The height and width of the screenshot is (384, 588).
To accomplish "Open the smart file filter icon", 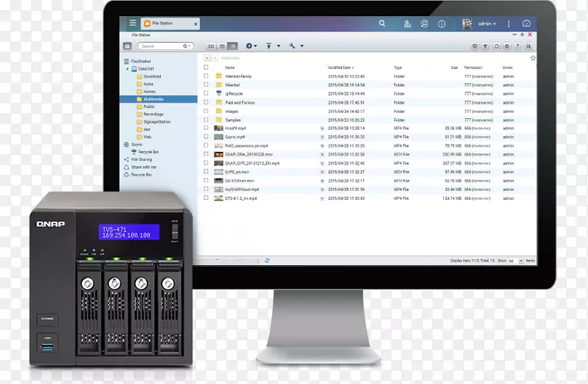I will pyautogui.click(x=485, y=46).
